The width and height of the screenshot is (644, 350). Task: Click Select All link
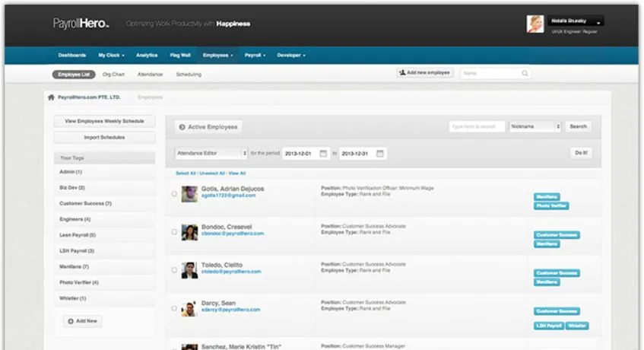pos(186,173)
